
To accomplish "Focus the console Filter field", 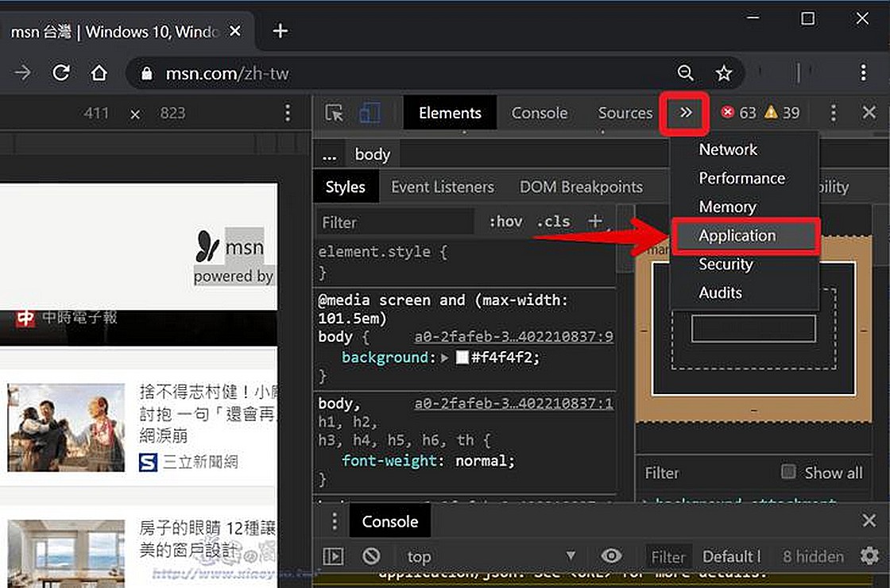I will 668,557.
